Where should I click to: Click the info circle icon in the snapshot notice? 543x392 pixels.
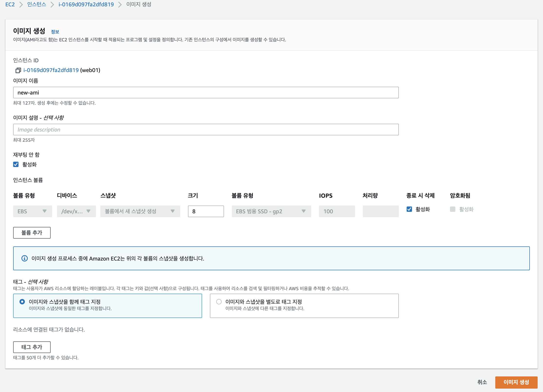25,258
